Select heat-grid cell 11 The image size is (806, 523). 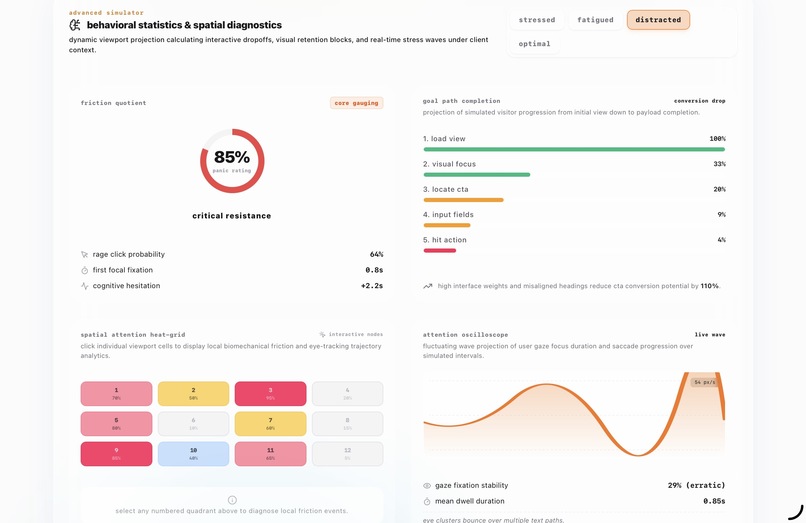270,454
